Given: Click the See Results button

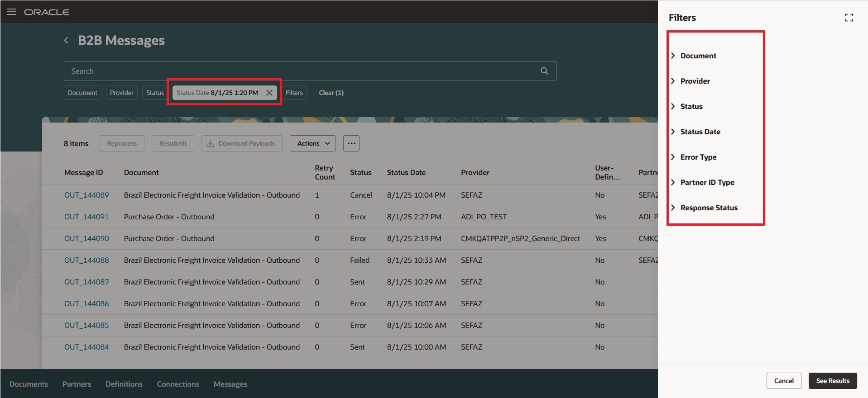Looking at the screenshot, I should [x=832, y=381].
